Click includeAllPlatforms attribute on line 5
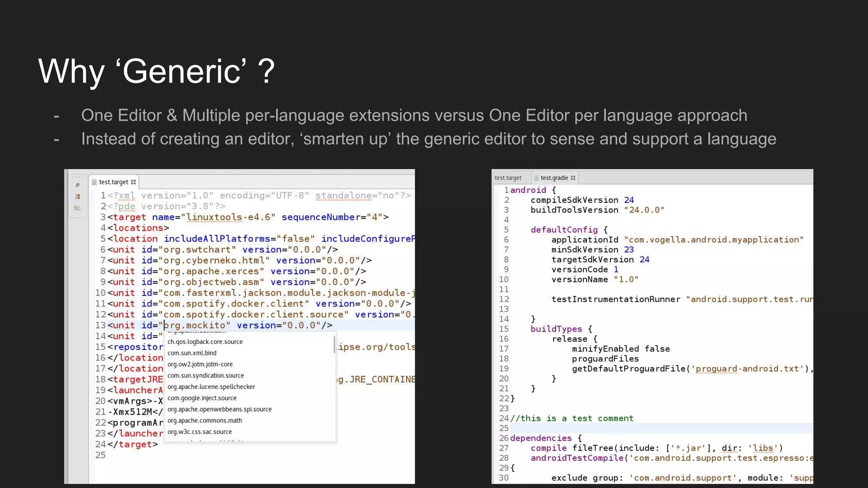Viewport: 868px width, 488px height. (220, 239)
